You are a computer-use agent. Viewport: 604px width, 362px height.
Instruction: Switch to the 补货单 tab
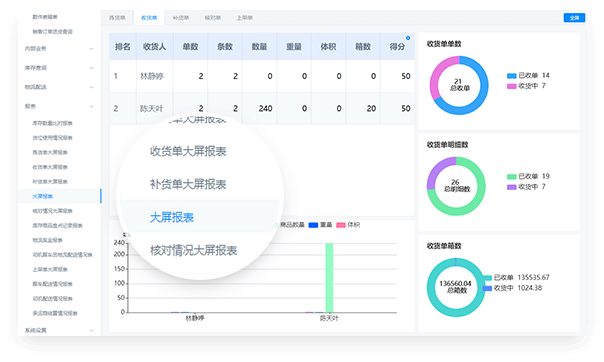coord(181,18)
